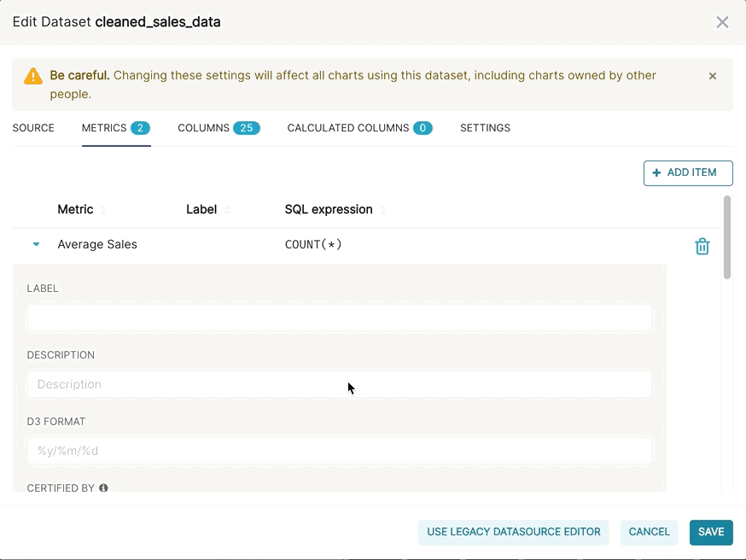Click the metrics list vertical scrollbar
Screen dimensions: 746x560
727,237
